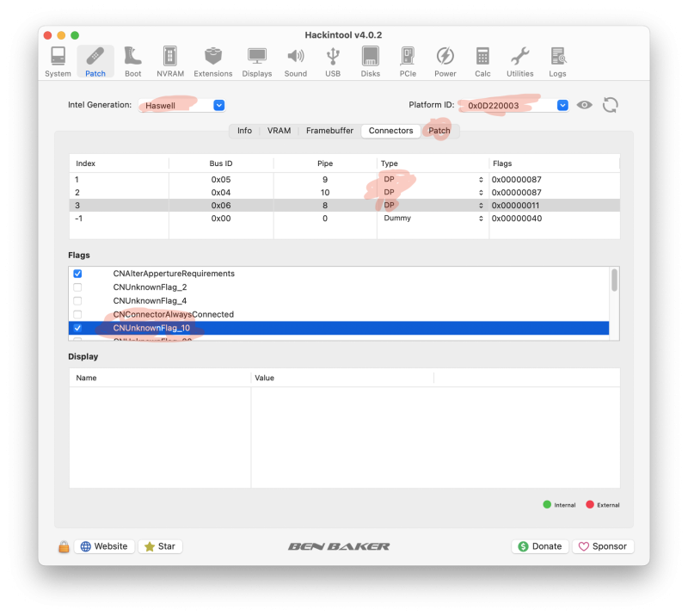Click the CNUnknownFlag_10 row label

click(x=151, y=328)
